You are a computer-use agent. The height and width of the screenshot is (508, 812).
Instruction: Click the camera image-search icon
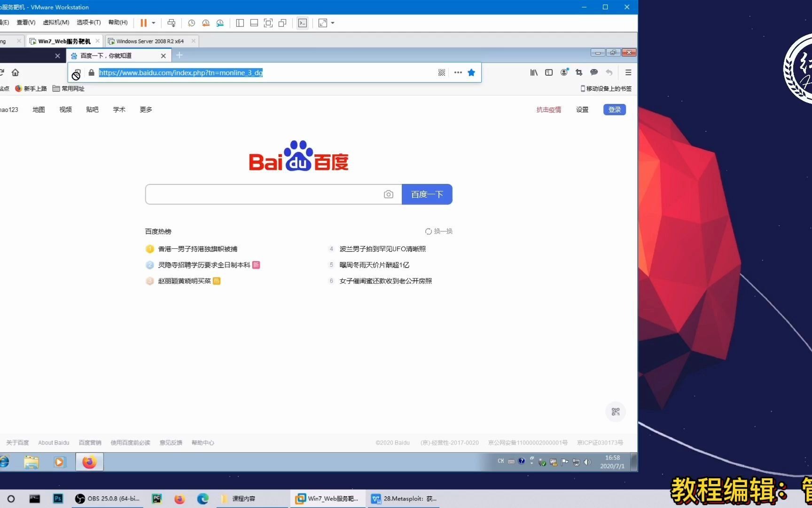[x=388, y=194]
